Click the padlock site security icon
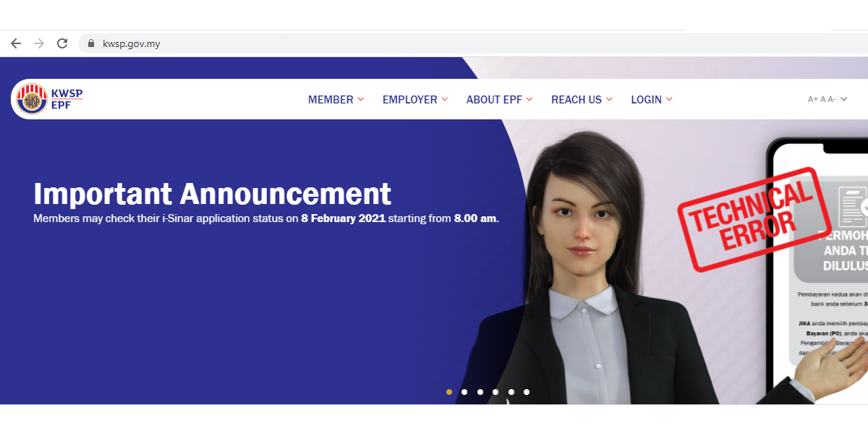 (91, 43)
